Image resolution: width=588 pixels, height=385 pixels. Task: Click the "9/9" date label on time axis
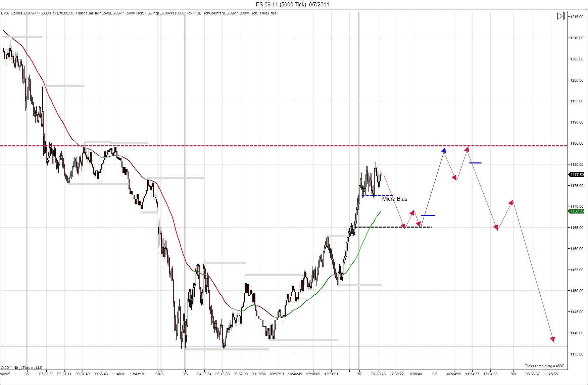click(513, 374)
